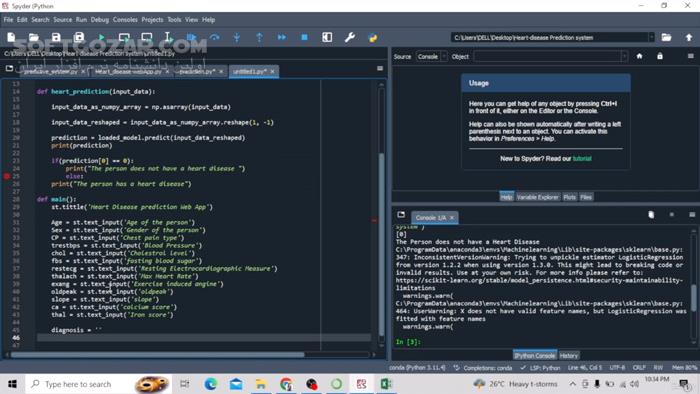The height and width of the screenshot is (394, 700).
Task: Switch to the Variable Explorer tab
Action: [x=538, y=197]
